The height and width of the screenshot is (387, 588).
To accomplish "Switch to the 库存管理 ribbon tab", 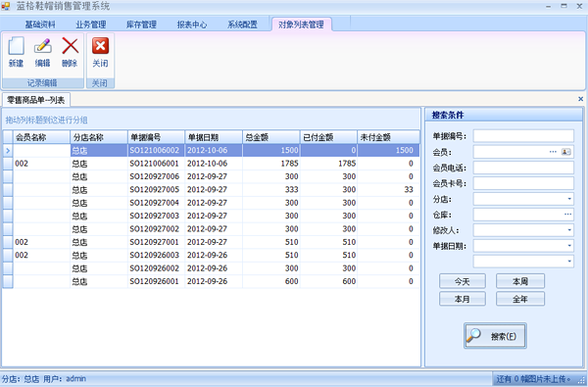I will [141, 24].
